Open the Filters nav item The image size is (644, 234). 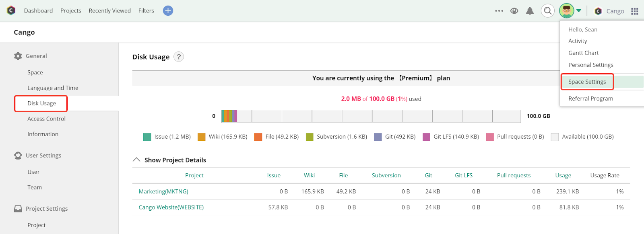coord(146,11)
